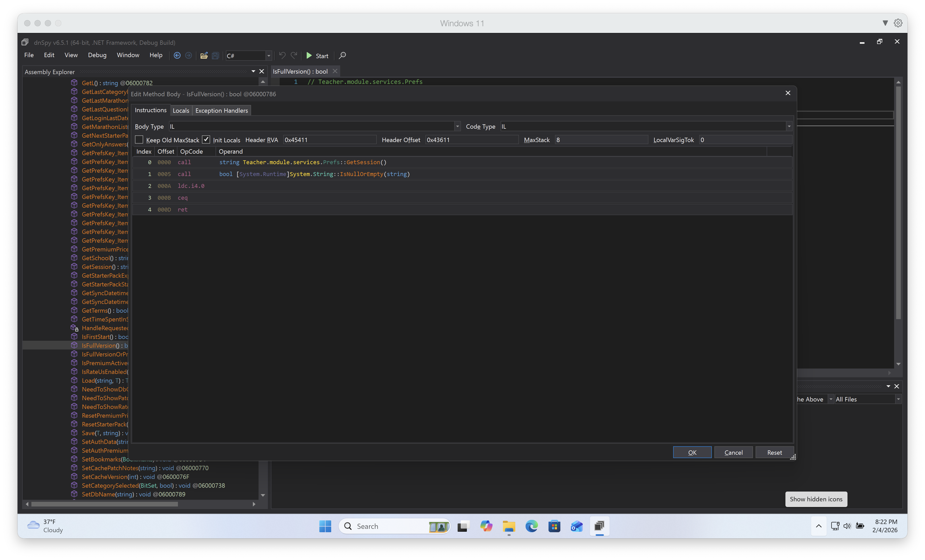Uncheck the Init Locals checkbox

coord(206,140)
